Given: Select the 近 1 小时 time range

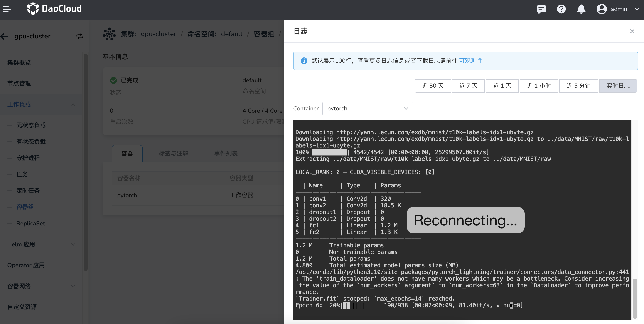Looking at the screenshot, I should 539,86.
